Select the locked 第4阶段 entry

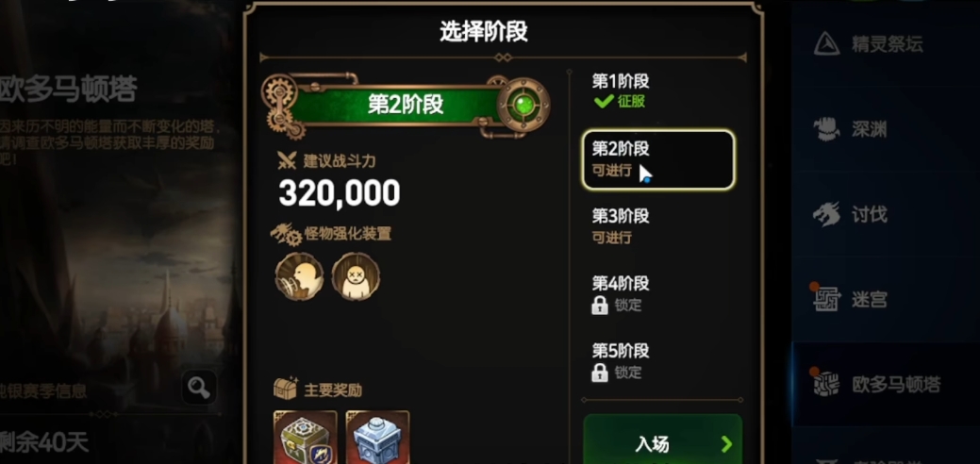[x=658, y=294]
